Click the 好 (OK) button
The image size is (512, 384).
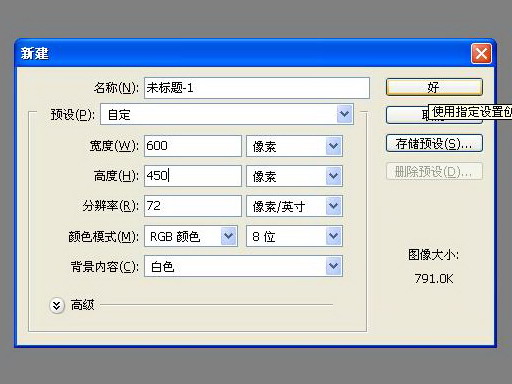[x=434, y=87]
